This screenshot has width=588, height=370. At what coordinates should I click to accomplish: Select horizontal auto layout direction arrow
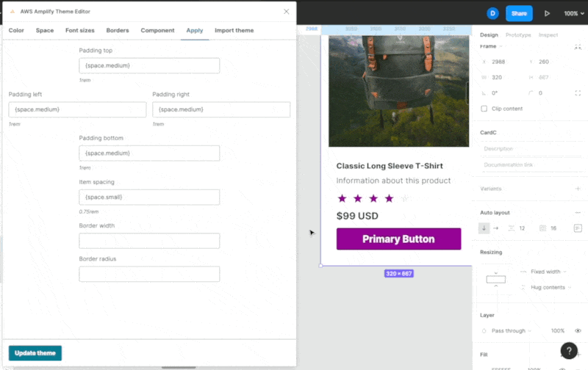pos(495,228)
